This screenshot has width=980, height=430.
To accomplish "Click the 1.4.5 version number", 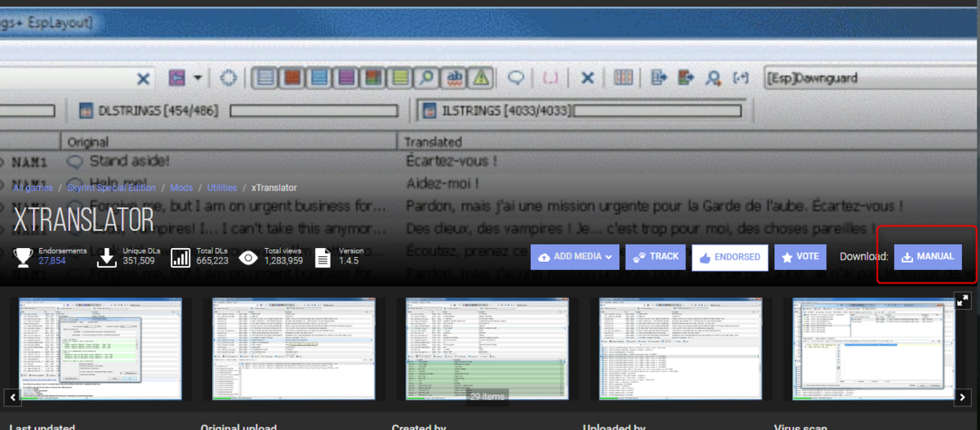I will pos(348,261).
